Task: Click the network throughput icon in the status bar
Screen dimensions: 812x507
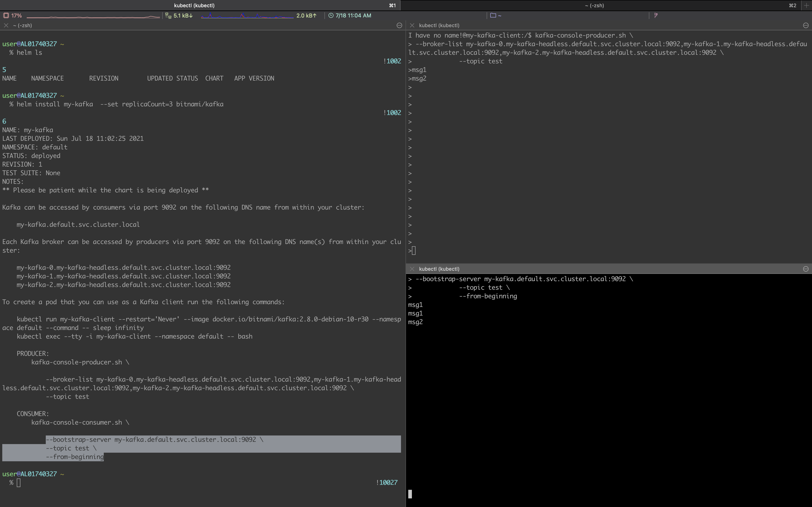Action: click(x=168, y=15)
